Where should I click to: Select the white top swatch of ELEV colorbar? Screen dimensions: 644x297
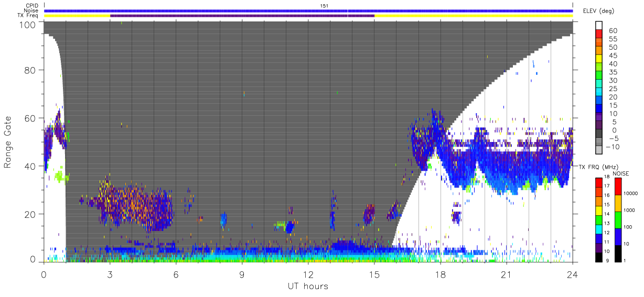(599, 26)
